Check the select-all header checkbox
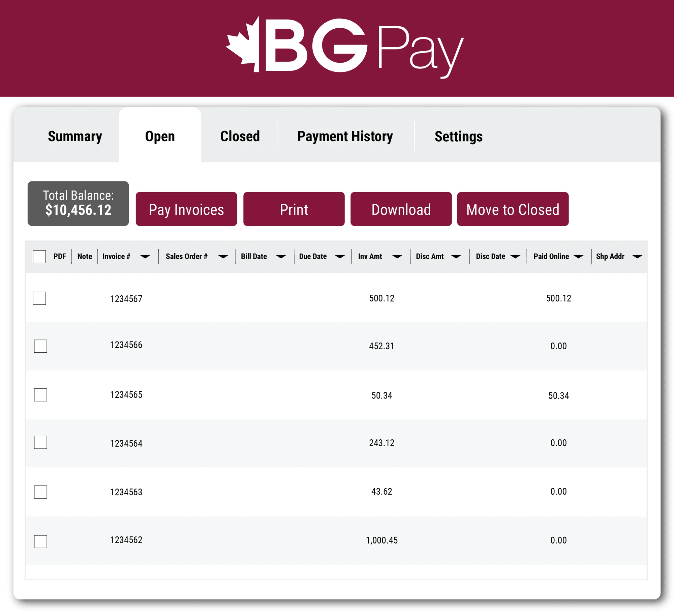This screenshot has width=674, height=616. click(x=39, y=257)
